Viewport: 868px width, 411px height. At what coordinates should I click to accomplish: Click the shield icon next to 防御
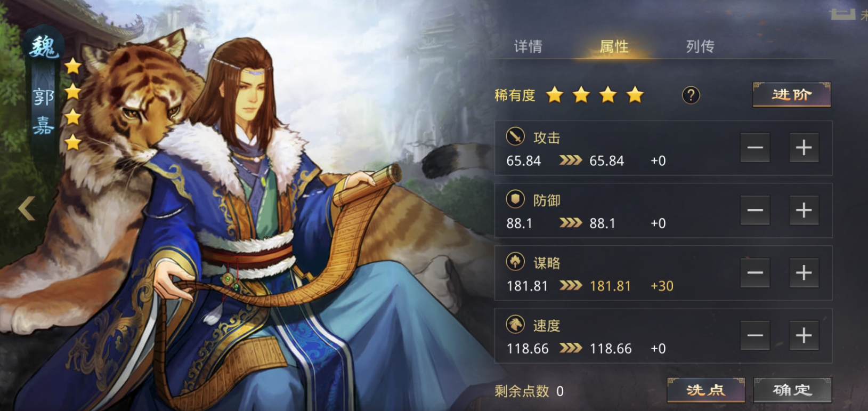click(515, 199)
